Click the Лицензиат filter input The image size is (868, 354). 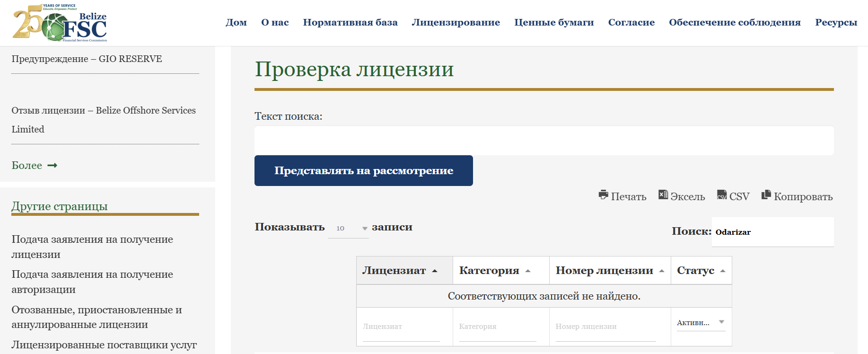[x=401, y=327]
